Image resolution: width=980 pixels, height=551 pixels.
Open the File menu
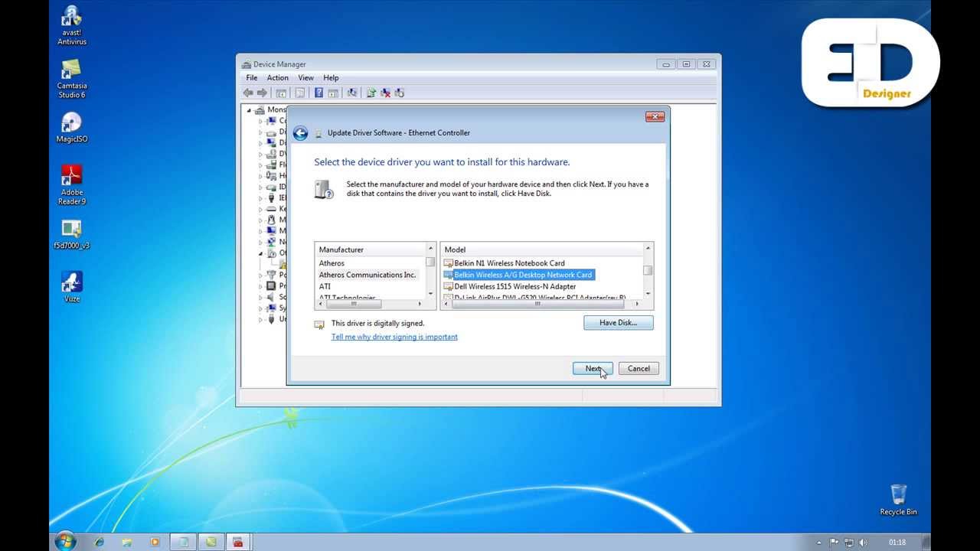[x=251, y=78]
